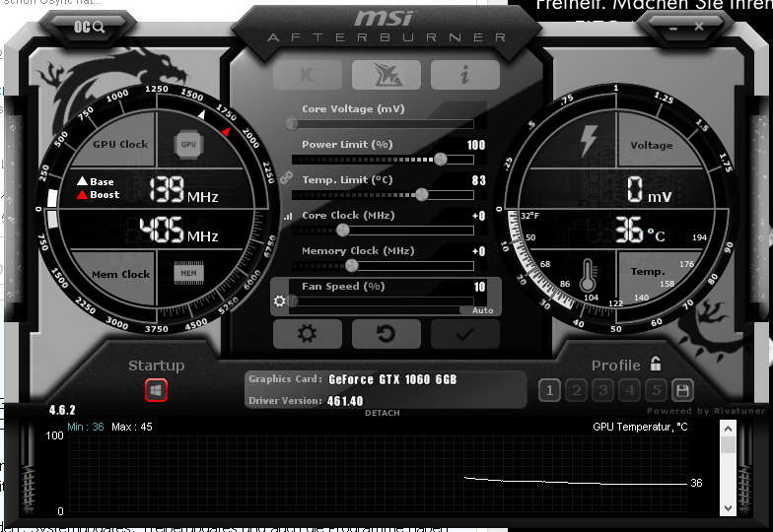Select profile slot 3
Viewport: 773px width, 532px height.
click(603, 390)
